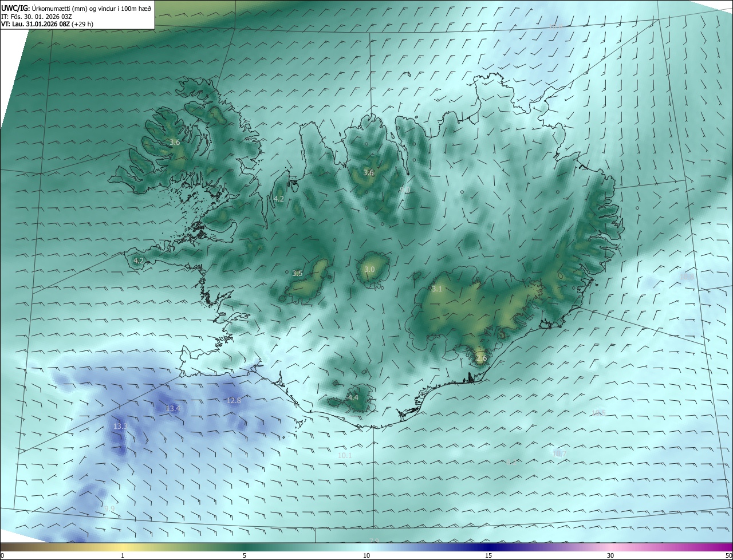Click the 10.8 value label
Image resolution: width=733 pixels, height=560 pixels.
click(x=686, y=277)
